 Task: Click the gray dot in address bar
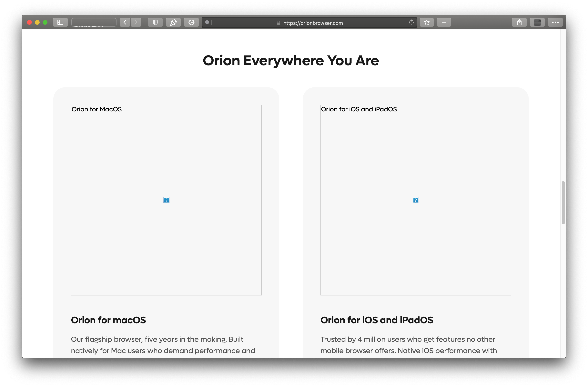click(207, 23)
